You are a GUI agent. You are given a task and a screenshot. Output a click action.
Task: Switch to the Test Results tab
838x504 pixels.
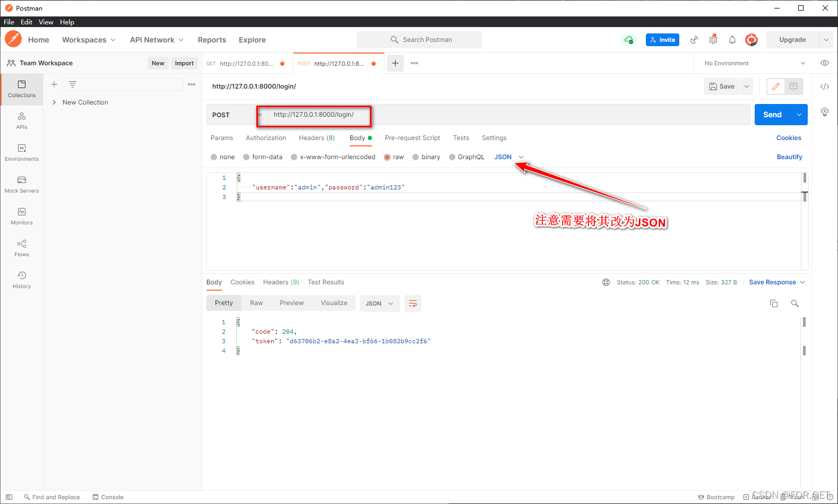[x=326, y=282]
